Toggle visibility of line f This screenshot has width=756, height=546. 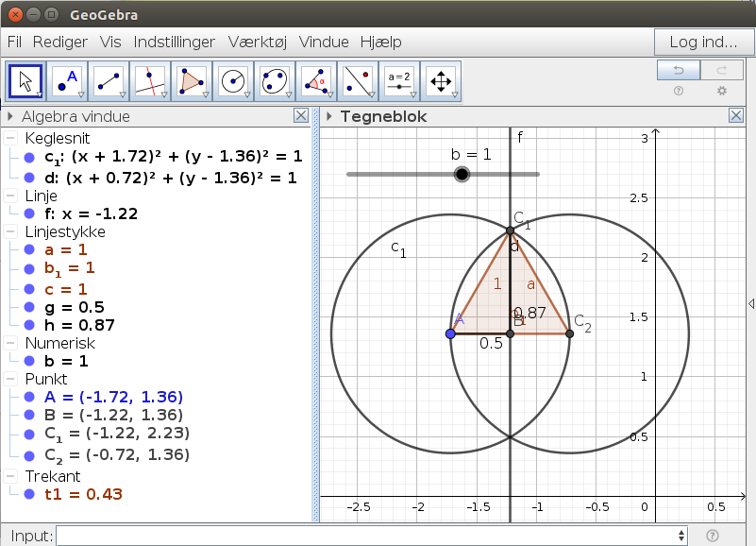coord(29,213)
